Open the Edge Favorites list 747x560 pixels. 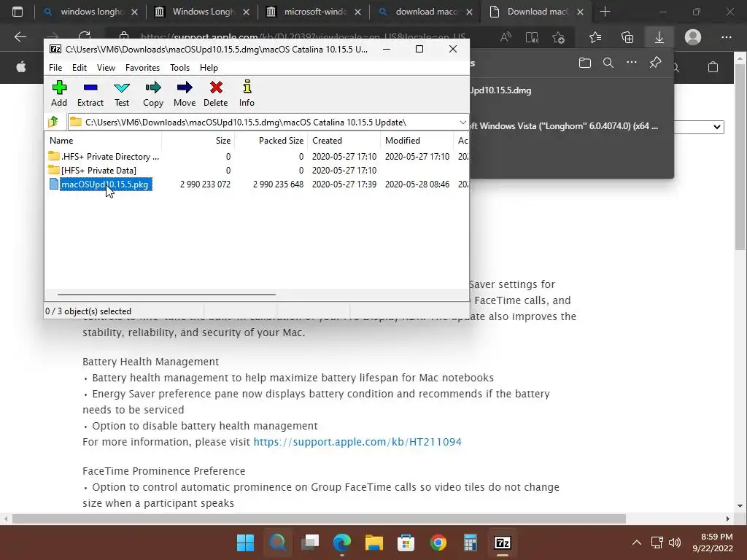595,37
